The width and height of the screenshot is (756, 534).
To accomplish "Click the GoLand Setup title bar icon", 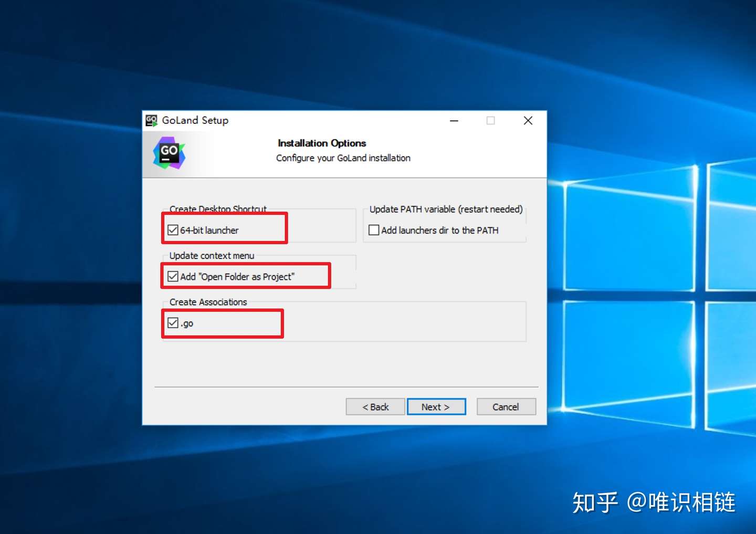I will [x=152, y=121].
